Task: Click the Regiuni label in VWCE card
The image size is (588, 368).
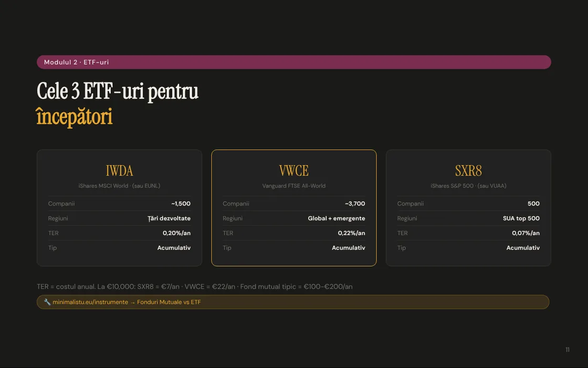Action: tap(233, 218)
